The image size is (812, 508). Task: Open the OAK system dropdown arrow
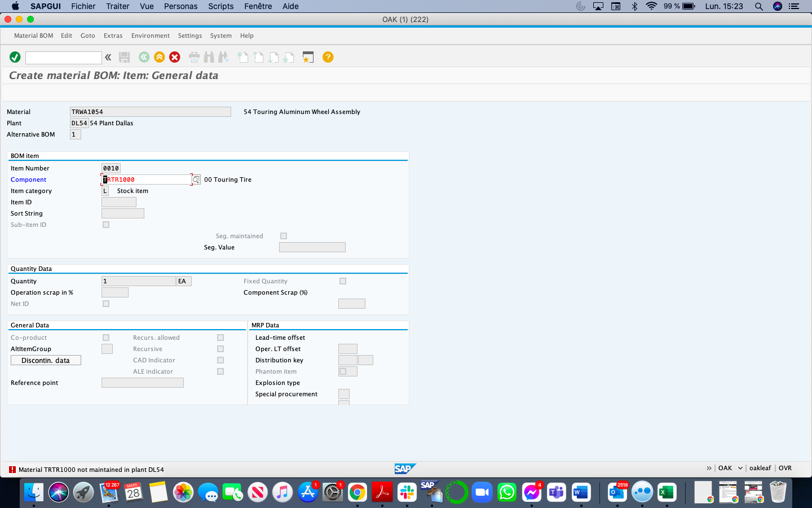pyautogui.click(x=740, y=468)
